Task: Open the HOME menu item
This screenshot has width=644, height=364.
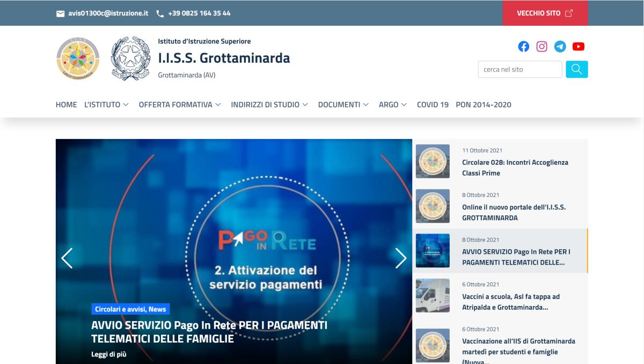Action: [x=67, y=105]
